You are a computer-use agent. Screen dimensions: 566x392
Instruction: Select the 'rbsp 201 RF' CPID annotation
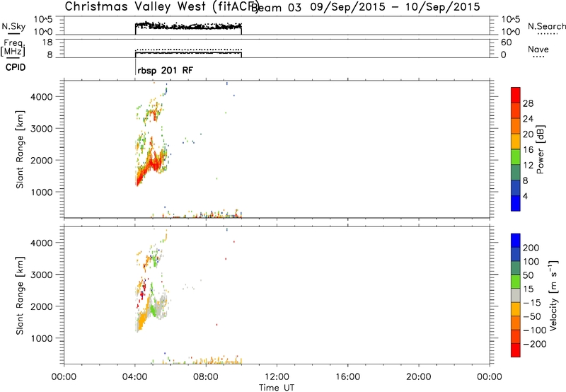[166, 70]
